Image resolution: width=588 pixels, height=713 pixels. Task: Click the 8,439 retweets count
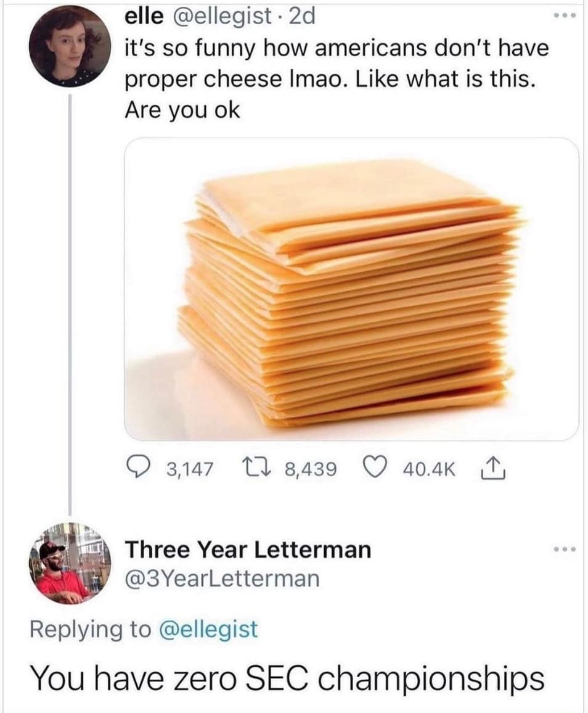[x=311, y=470]
